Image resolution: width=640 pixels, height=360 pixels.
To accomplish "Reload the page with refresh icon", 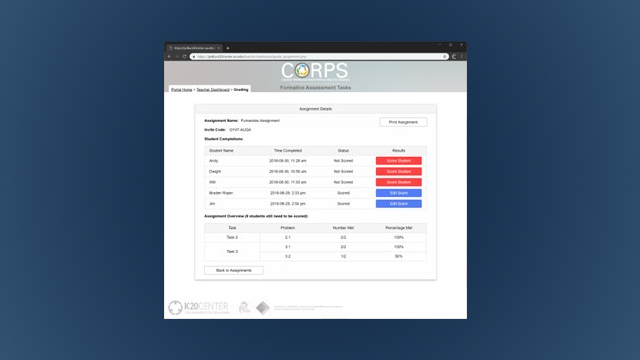I will (184, 57).
